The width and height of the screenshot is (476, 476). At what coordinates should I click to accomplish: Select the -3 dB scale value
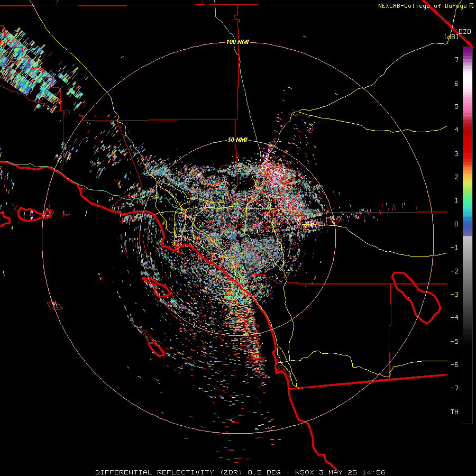point(454,295)
